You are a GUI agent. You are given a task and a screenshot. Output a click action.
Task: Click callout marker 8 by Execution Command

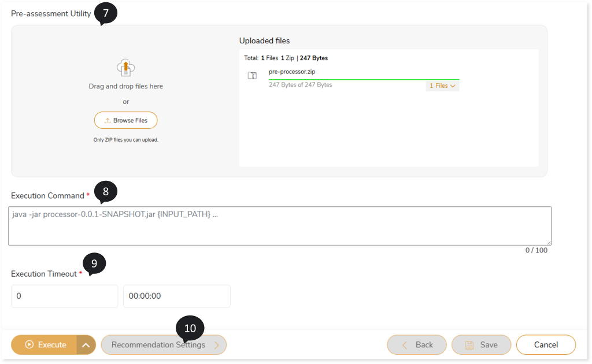(x=105, y=191)
